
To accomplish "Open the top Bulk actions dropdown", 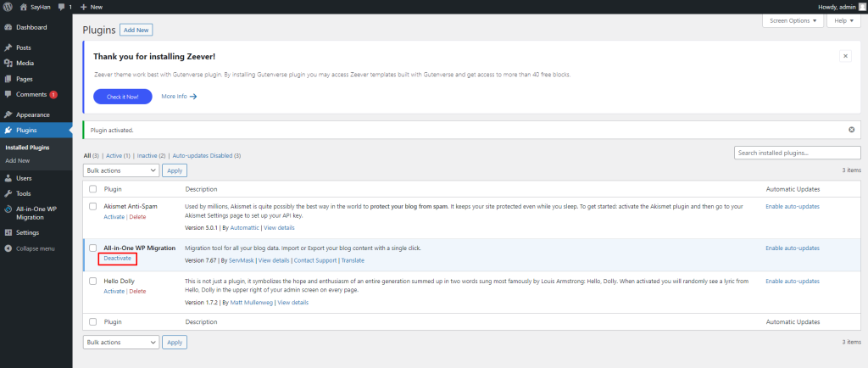I will pyautogui.click(x=121, y=170).
